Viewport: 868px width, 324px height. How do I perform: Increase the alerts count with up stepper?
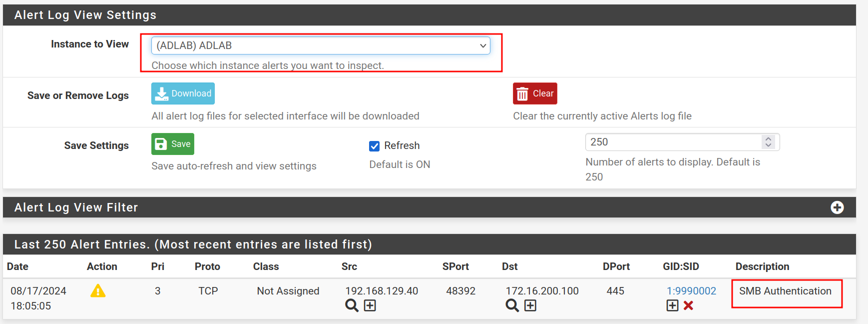(769, 138)
